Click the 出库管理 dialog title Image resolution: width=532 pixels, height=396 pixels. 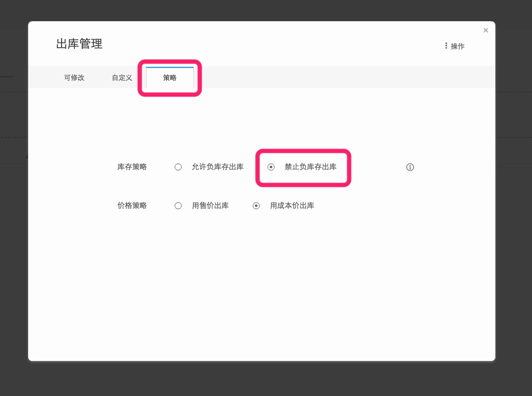[x=79, y=45]
